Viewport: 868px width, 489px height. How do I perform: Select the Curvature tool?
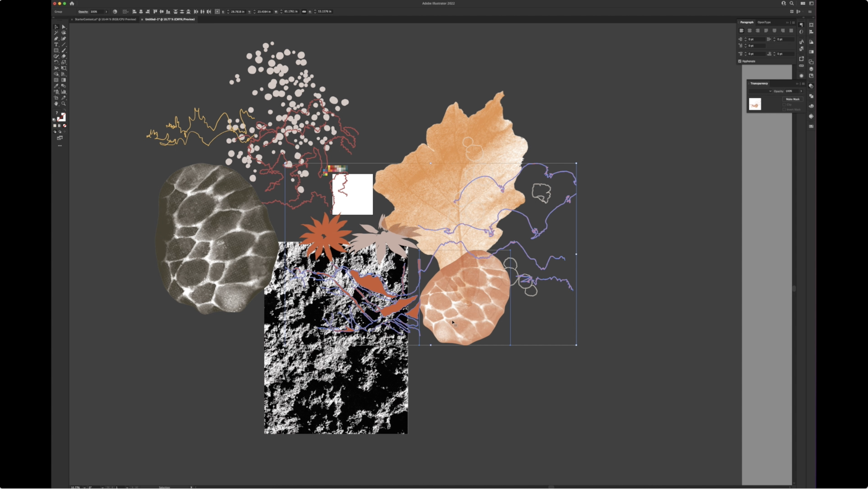64,39
